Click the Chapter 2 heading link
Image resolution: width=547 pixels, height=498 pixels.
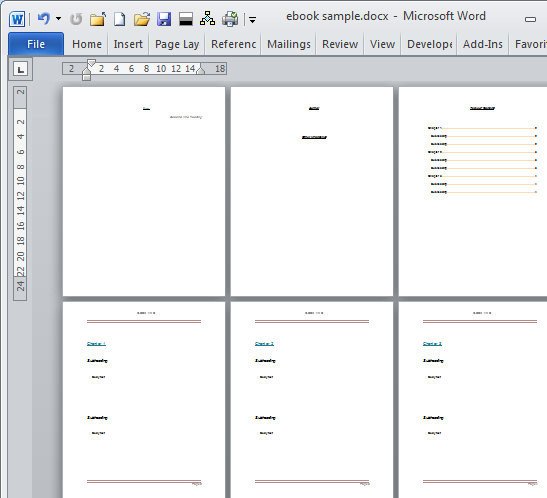[x=264, y=344]
